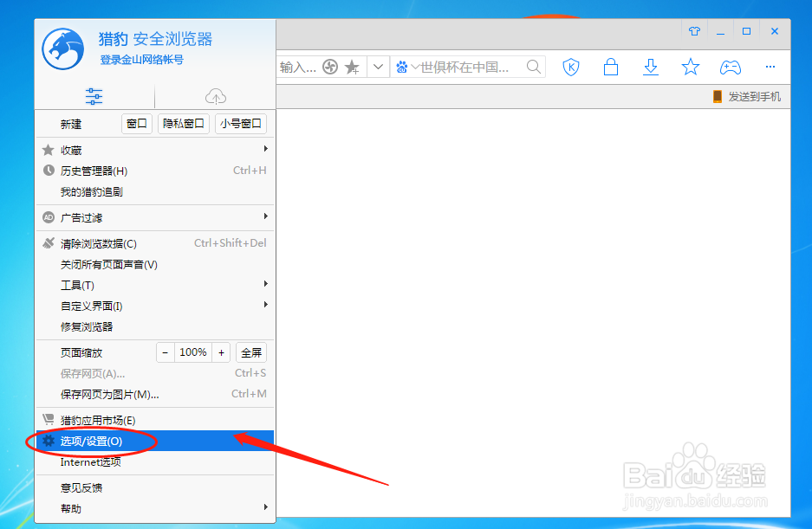Expand the 广告过滤 submenu arrow
The image size is (812, 529).
pyautogui.click(x=266, y=216)
